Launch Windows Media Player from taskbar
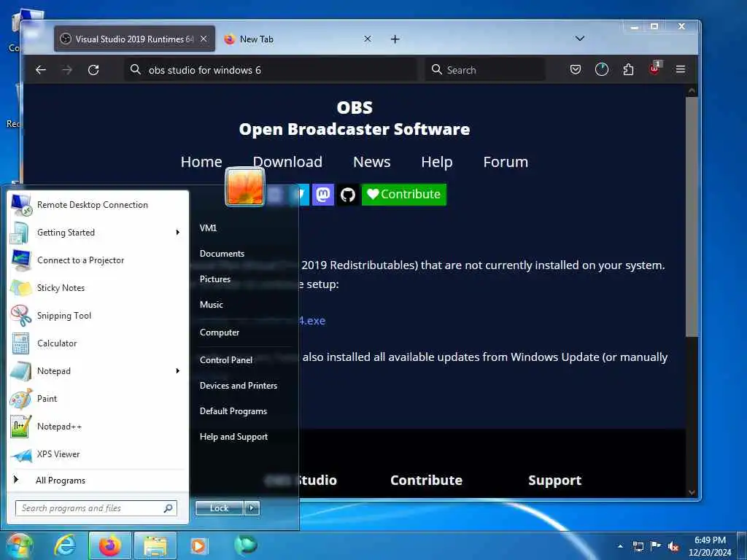 (198, 545)
